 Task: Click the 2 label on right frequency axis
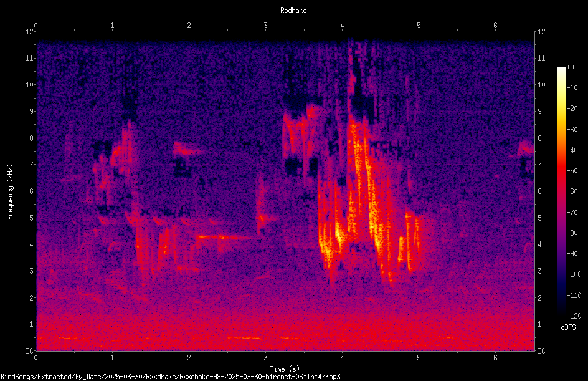click(x=539, y=297)
